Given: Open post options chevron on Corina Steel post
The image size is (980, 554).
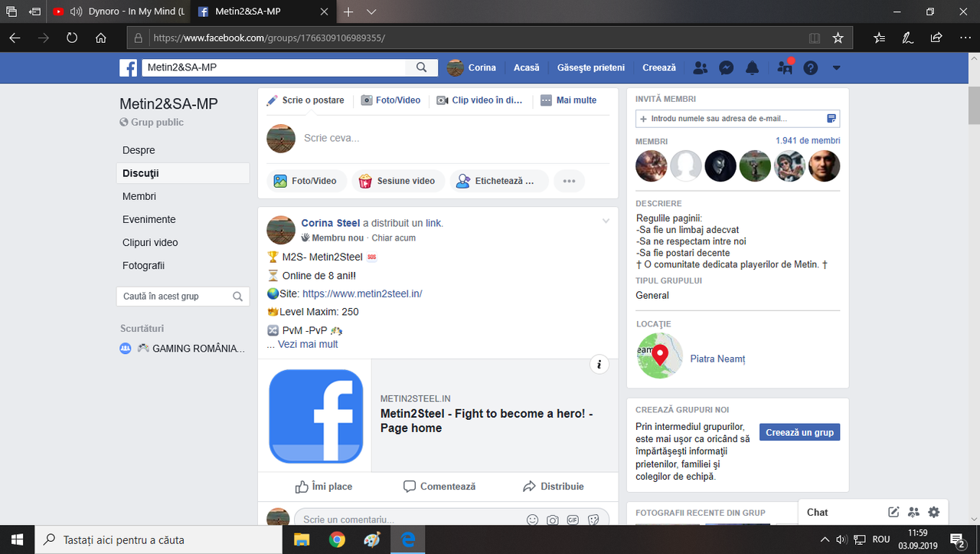Looking at the screenshot, I should 606,221.
